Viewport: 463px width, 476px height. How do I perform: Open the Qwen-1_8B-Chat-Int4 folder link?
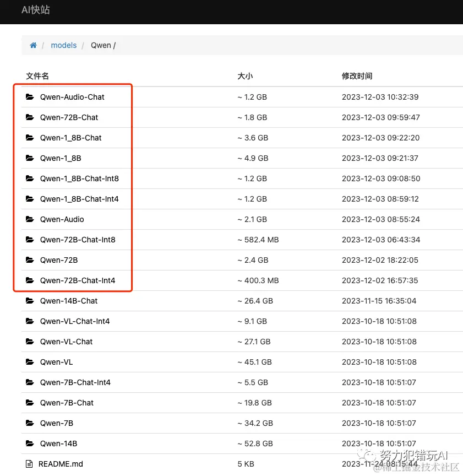pyautogui.click(x=79, y=199)
